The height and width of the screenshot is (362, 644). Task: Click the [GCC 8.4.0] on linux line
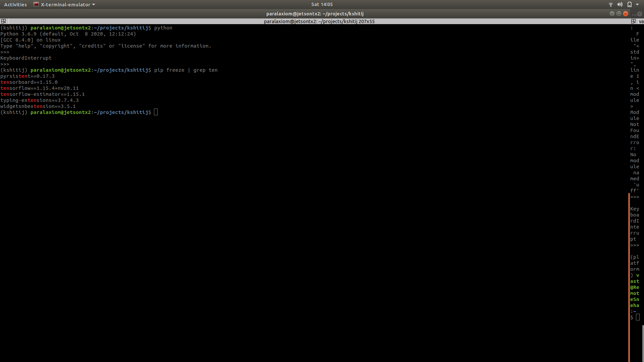point(31,40)
